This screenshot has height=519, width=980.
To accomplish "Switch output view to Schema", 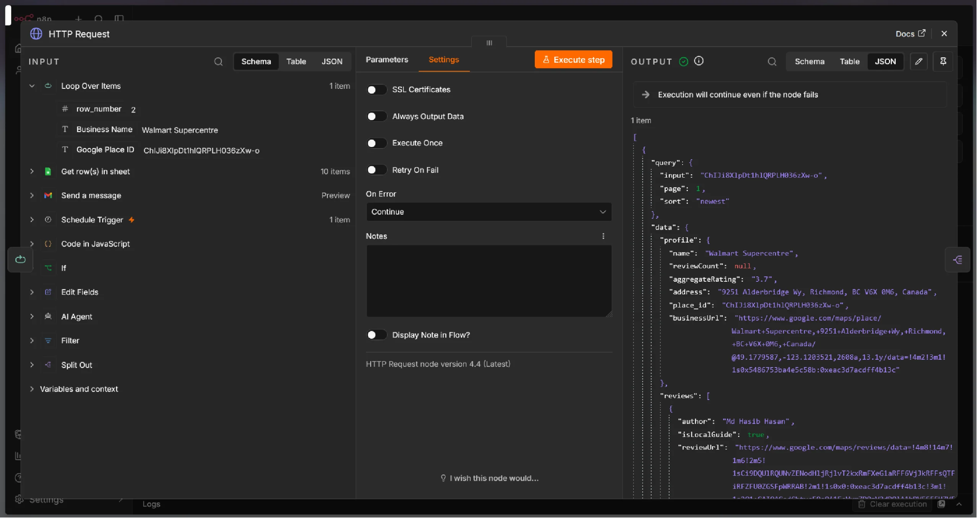I will click(809, 62).
